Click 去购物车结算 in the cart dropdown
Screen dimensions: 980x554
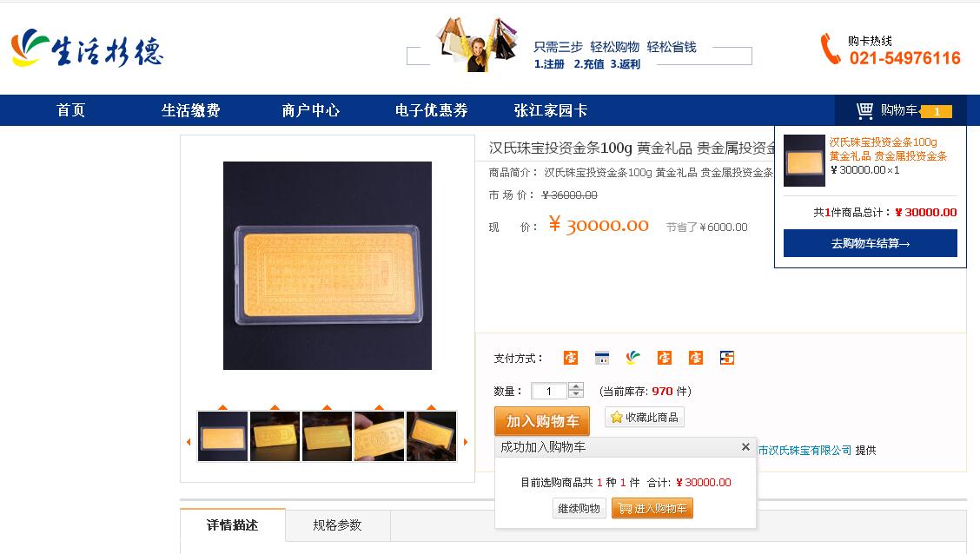[x=870, y=243]
